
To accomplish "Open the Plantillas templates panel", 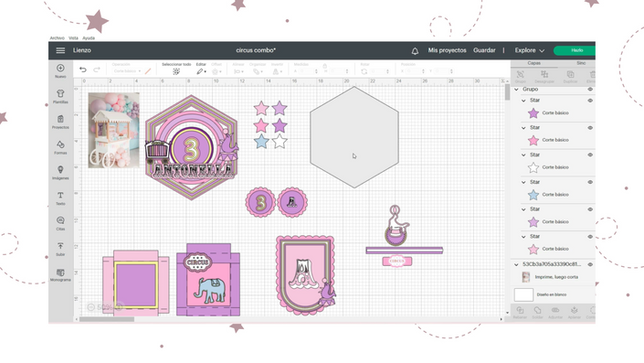I will coord(60,97).
